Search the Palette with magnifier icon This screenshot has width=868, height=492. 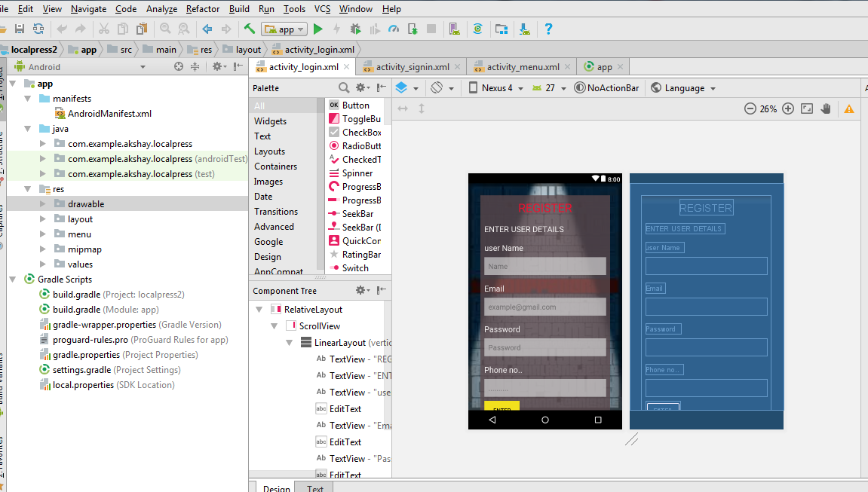point(344,88)
